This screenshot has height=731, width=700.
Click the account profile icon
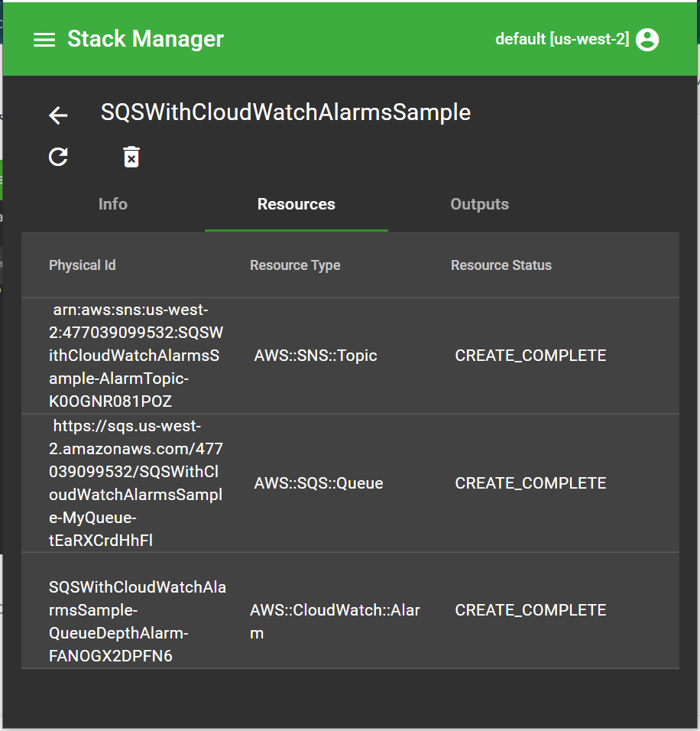coord(647,40)
